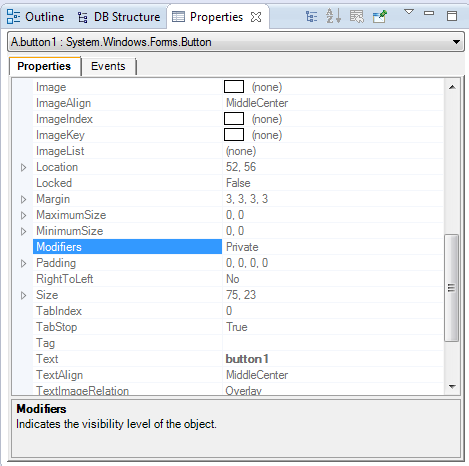Click the ImageAlign MiddleCenter value
This screenshot has width=469, height=466.
click(x=257, y=103)
